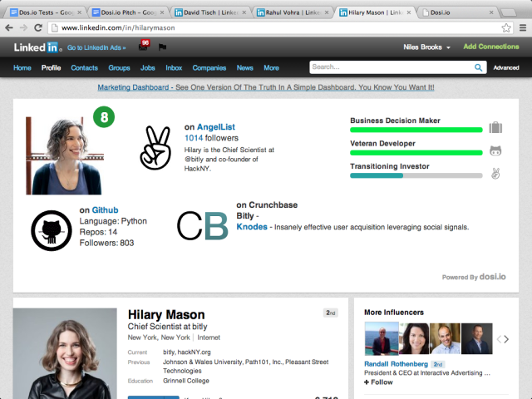Bookmark page with the star icon

coord(506,27)
